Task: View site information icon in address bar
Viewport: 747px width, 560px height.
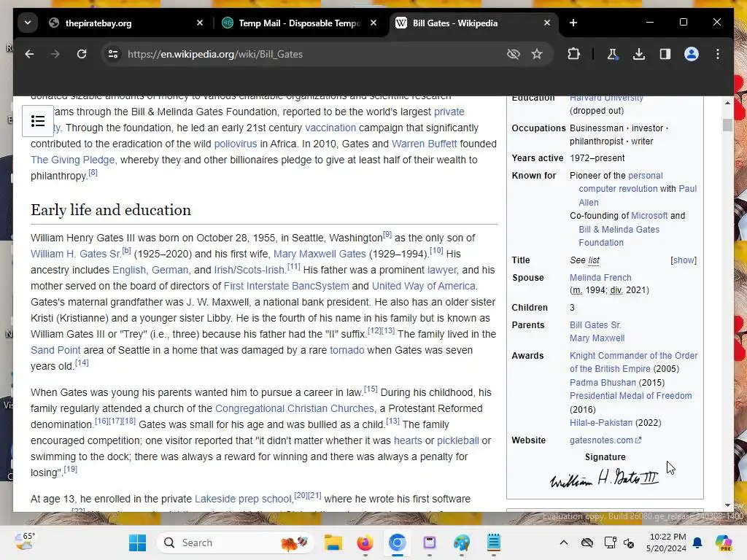Action: click(x=113, y=54)
